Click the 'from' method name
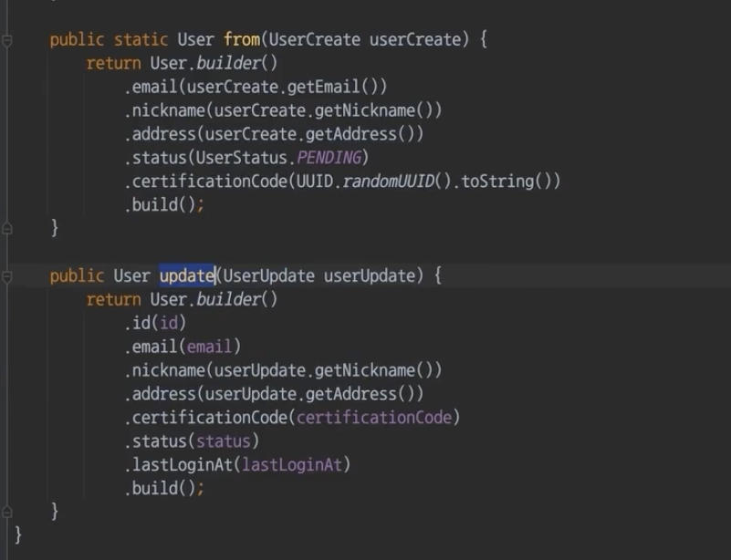The height and width of the screenshot is (560, 731). pyautogui.click(x=242, y=39)
